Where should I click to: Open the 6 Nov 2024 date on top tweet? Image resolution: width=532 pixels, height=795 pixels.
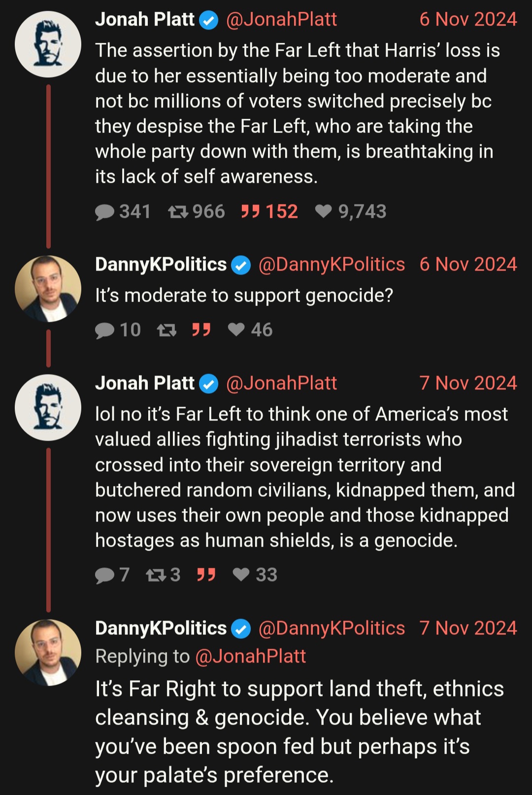click(468, 20)
